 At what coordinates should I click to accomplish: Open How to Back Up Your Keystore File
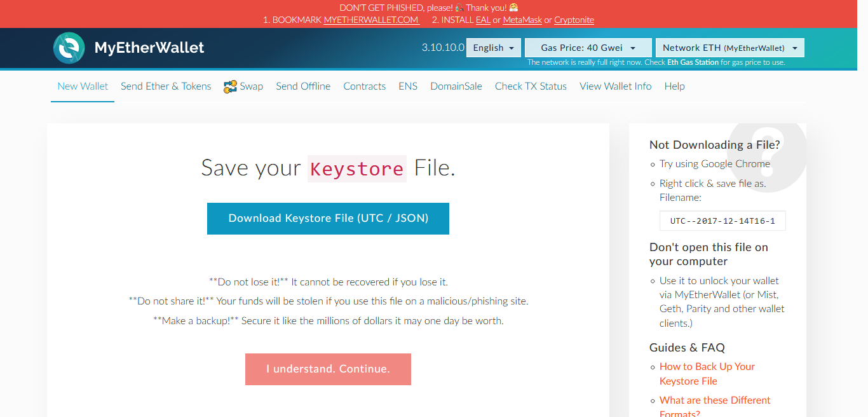(707, 374)
